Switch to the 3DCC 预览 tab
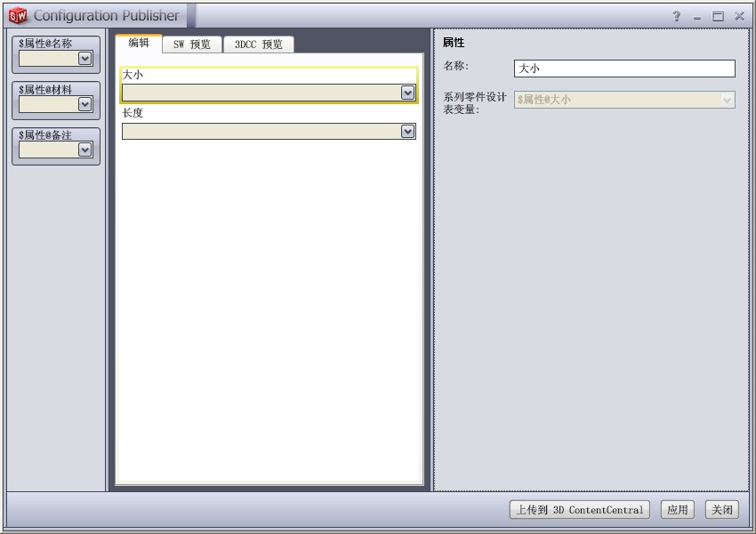Viewport: 756px width, 534px height. 258,44
